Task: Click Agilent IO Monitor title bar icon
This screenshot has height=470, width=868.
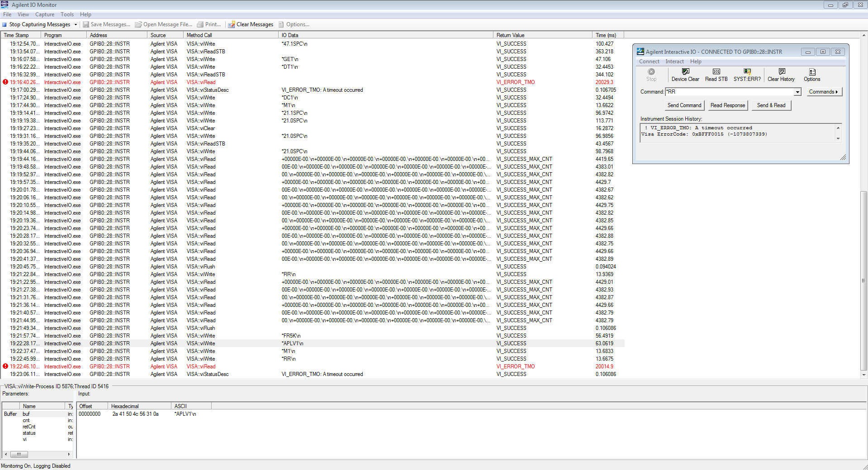Action: [5, 5]
